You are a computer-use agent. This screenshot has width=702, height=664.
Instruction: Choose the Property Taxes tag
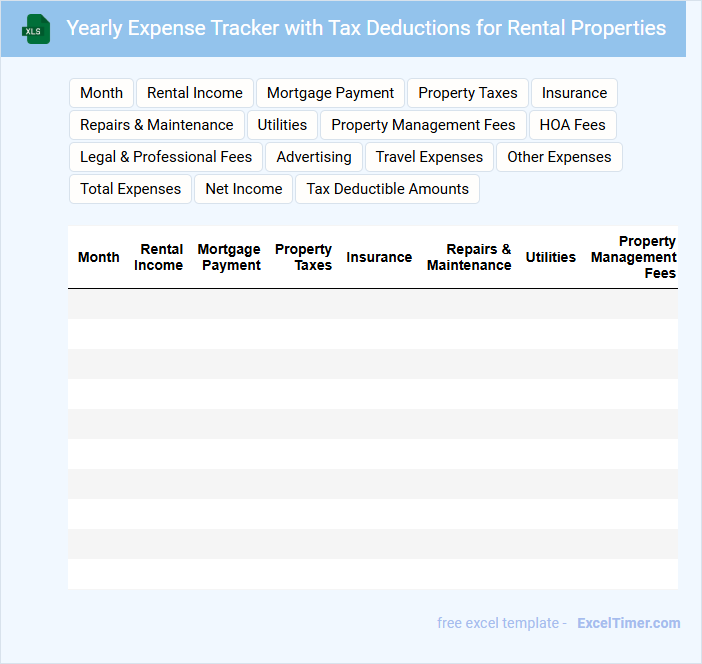[x=468, y=93]
